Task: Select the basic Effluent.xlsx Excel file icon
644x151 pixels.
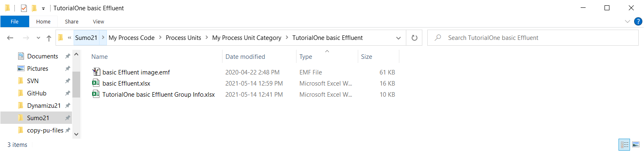Action: click(95, 84)
